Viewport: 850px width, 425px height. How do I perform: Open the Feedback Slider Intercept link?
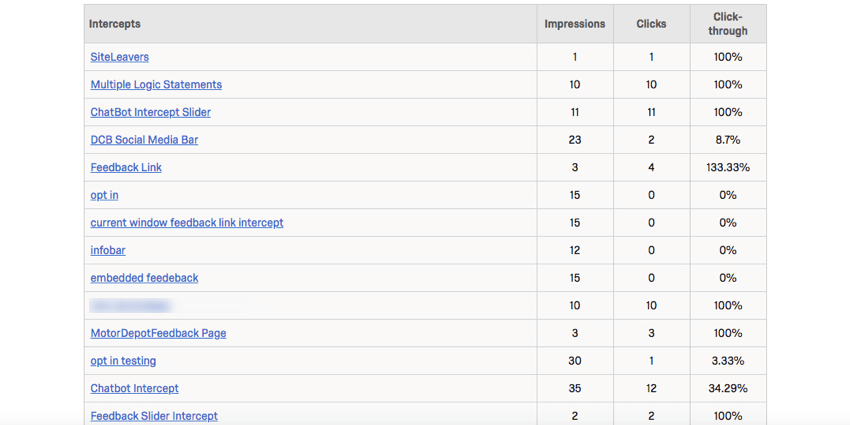point(154,415)
